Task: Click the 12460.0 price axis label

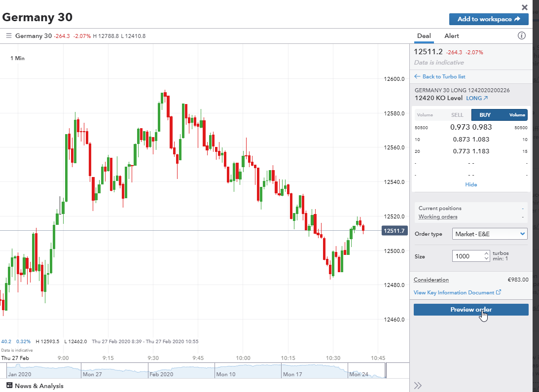Action: click(x=395, y=320)
